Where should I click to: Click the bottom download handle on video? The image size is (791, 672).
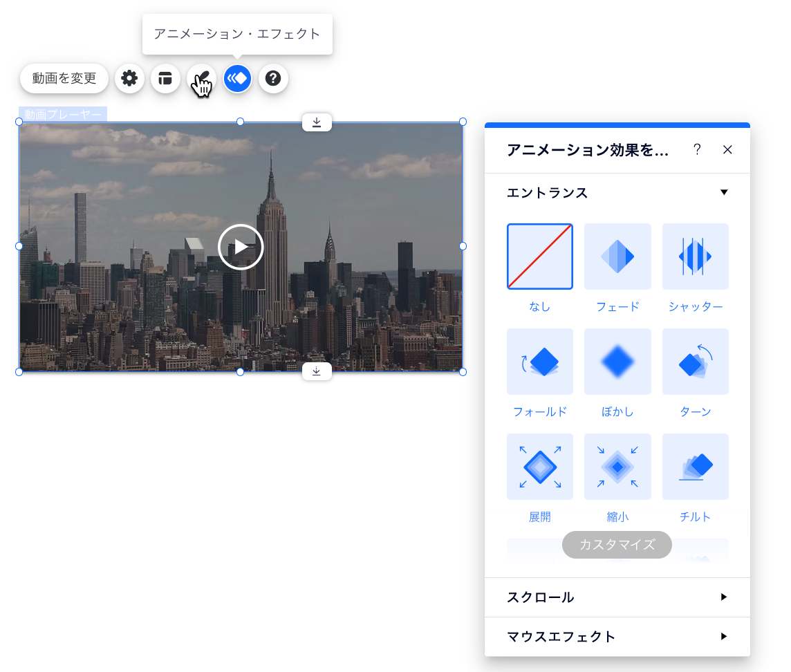pos(317,371)
